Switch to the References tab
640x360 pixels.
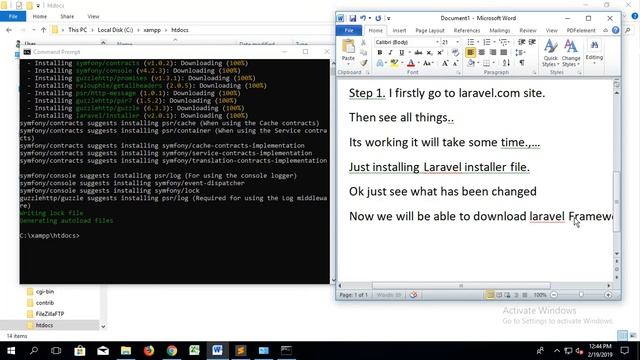click(467, 31)
